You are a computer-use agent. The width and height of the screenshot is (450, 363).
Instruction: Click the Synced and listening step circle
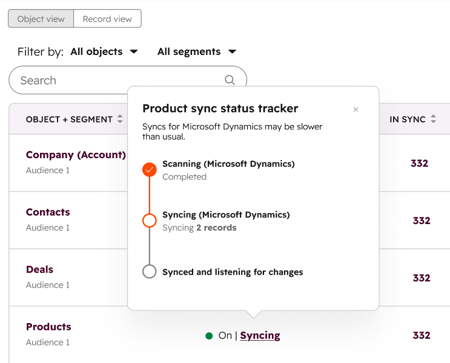pyautogui.click(x=149, y=271)
